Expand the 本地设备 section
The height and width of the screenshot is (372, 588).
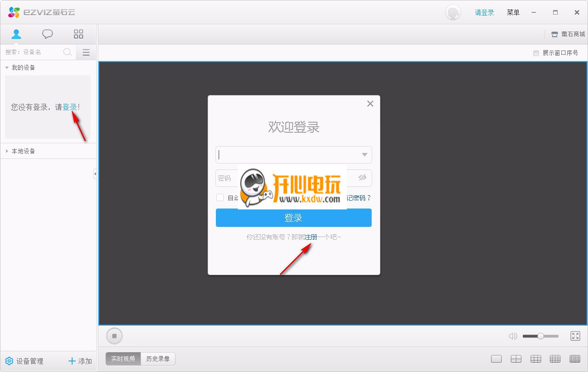[7, 151]
